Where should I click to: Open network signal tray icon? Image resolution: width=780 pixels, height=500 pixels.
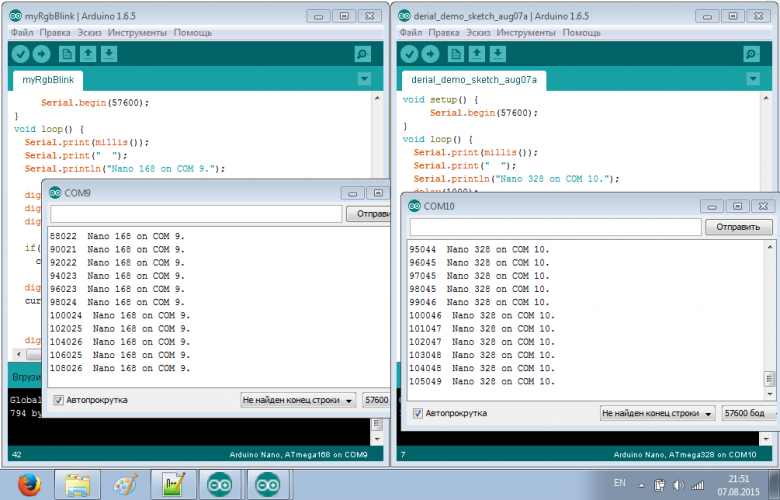[698, 485]
